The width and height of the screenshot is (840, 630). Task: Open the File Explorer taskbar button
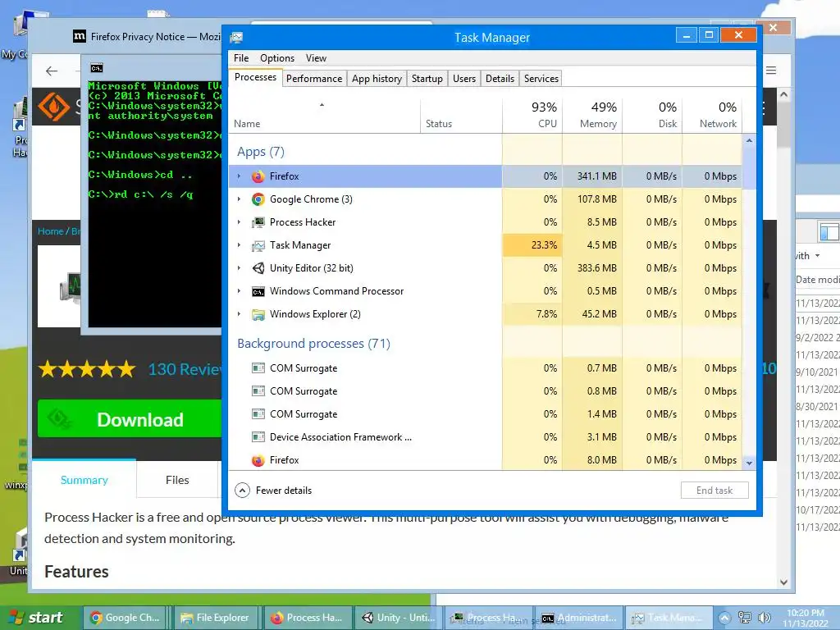(216, 618)
